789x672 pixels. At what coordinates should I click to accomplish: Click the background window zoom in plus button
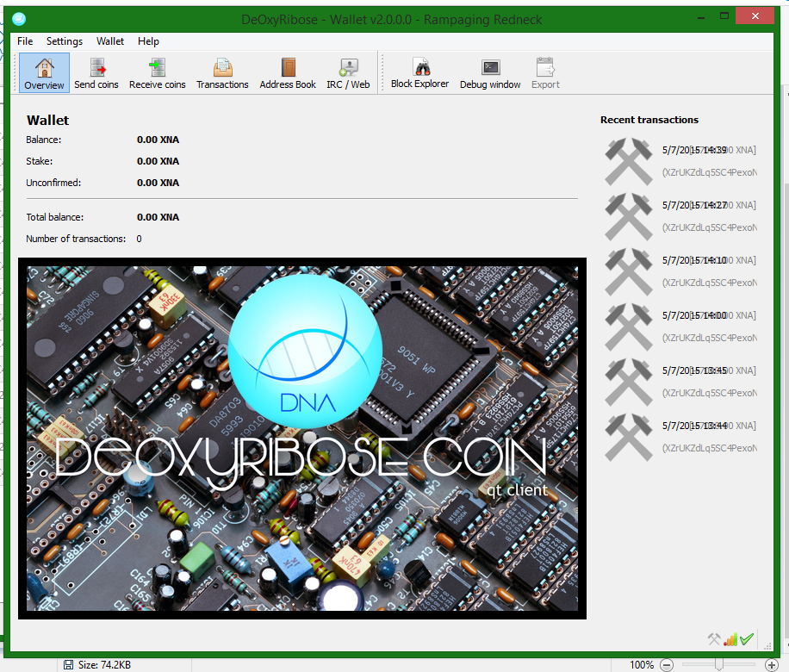coord(772,665)
